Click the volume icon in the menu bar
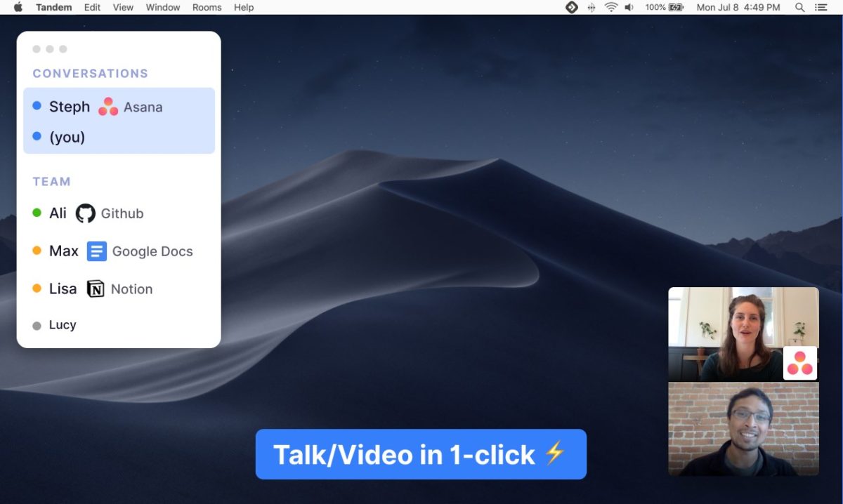The height and width of the screenshot is (504, 843). [629, 7]
